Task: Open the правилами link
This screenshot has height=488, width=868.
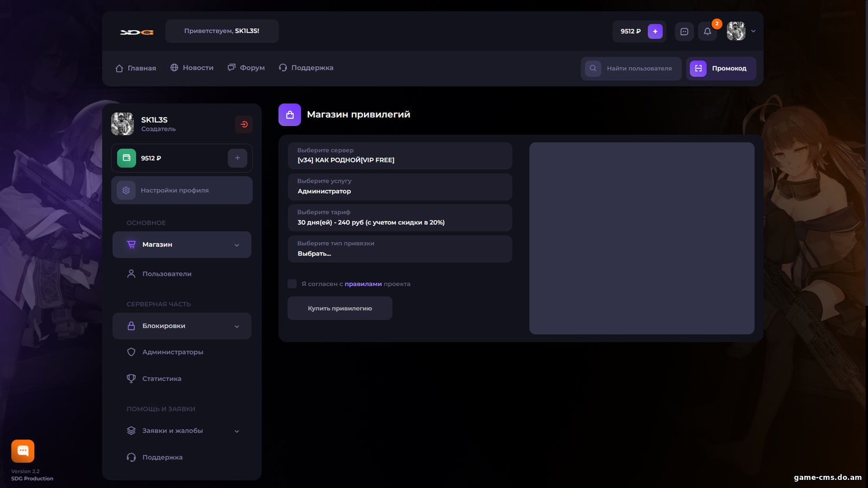Action: pyautogui.click(x=363, y=284)
